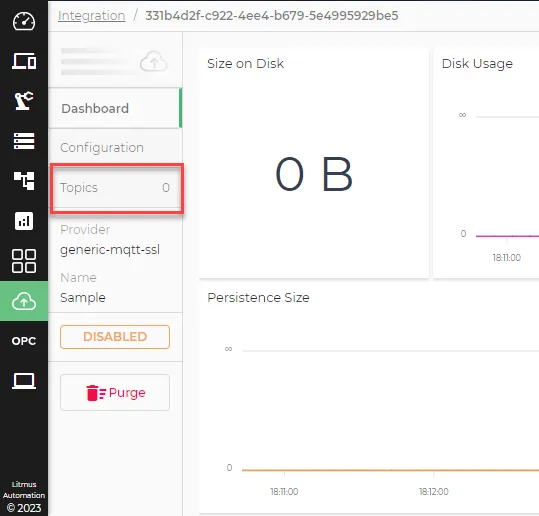Open the Configuration tab
The width and height of the screenshot is (539, 516).
[x=115, y=147]
